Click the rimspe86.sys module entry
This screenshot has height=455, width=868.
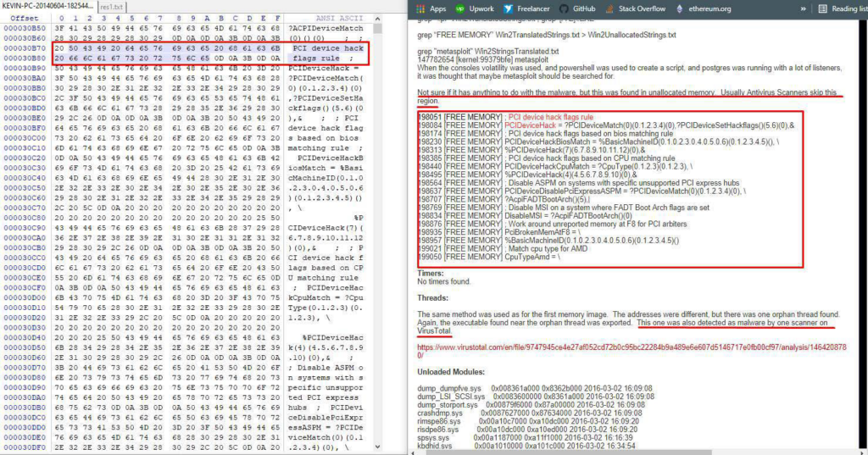pyautogui.click(x=528, y=421)
